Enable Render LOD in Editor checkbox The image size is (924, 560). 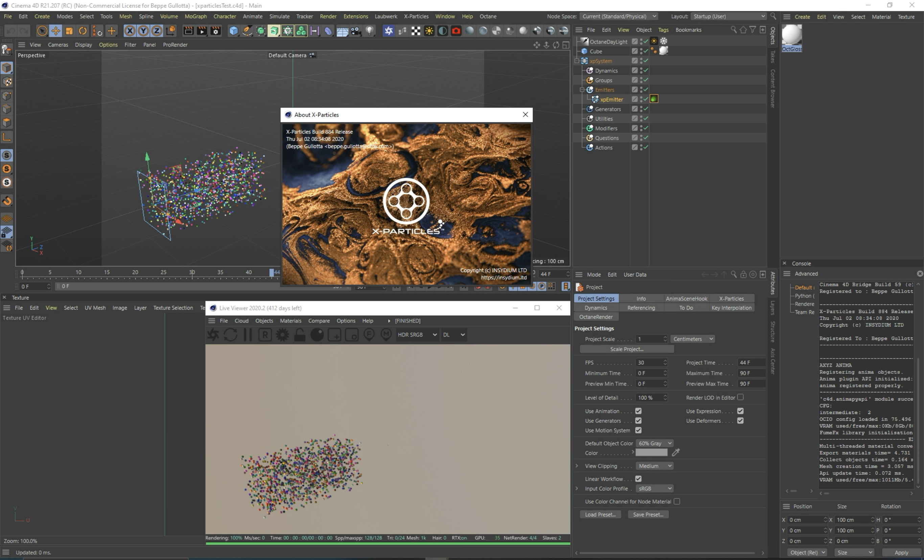[x=740, y=397]
